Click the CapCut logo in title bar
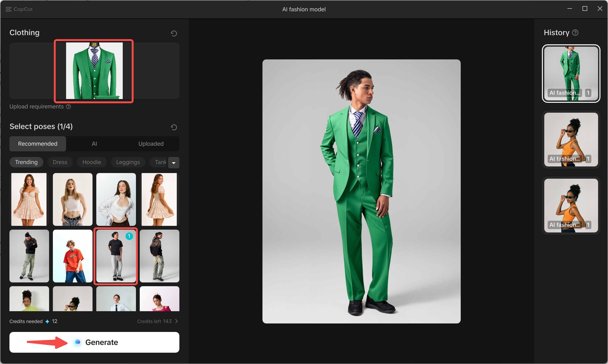This screenshot has width=608, height=364. [x=19, y=9]
